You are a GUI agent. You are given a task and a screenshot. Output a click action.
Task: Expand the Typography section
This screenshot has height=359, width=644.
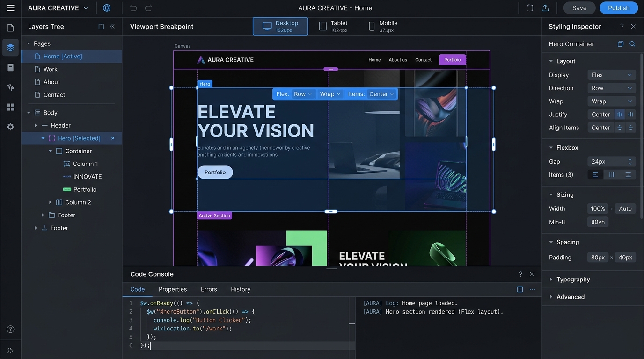pos(551,280)
